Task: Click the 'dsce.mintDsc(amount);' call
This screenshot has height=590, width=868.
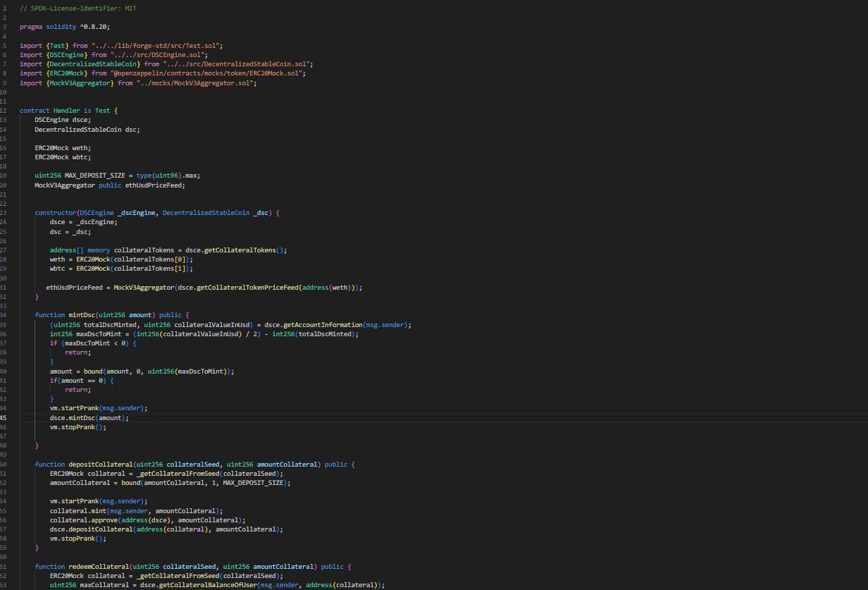Action: click(89, 417)
